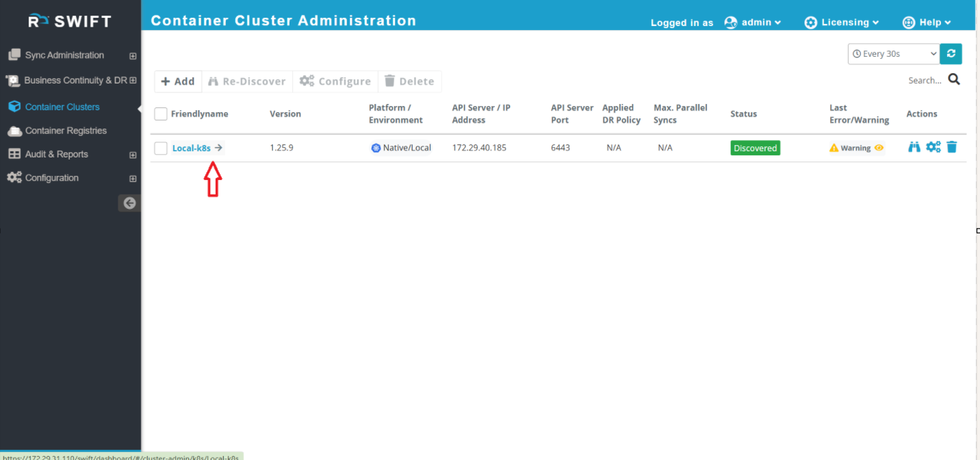Click Business Continuity sidebar icon
Image resolution: width=980 pixels, height=460 pixels.
[x=13, y=81]
